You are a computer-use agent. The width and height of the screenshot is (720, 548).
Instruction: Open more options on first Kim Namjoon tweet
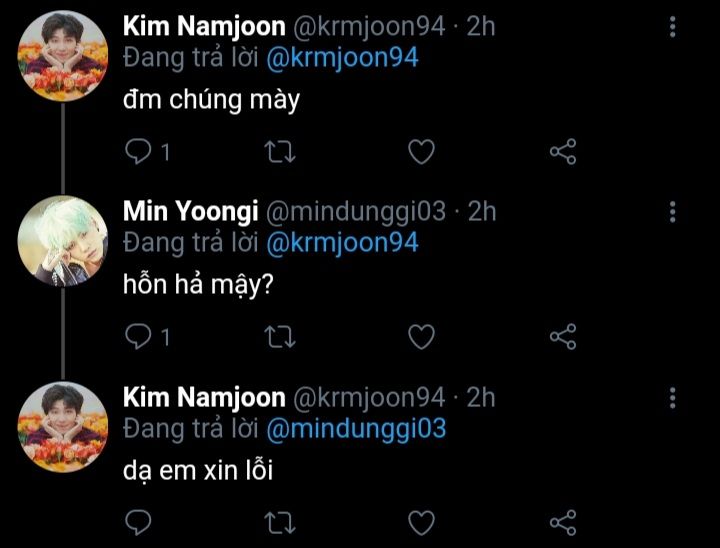point(673,27)
